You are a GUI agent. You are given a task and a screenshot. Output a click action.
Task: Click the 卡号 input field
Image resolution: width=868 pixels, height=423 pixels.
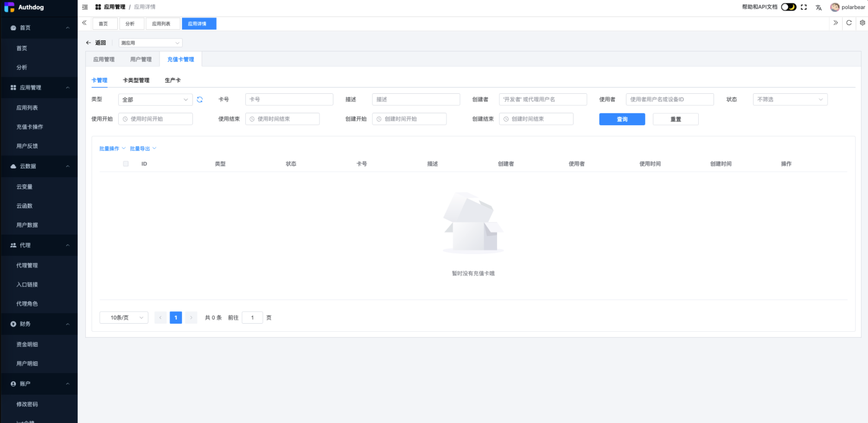point(289,99)
